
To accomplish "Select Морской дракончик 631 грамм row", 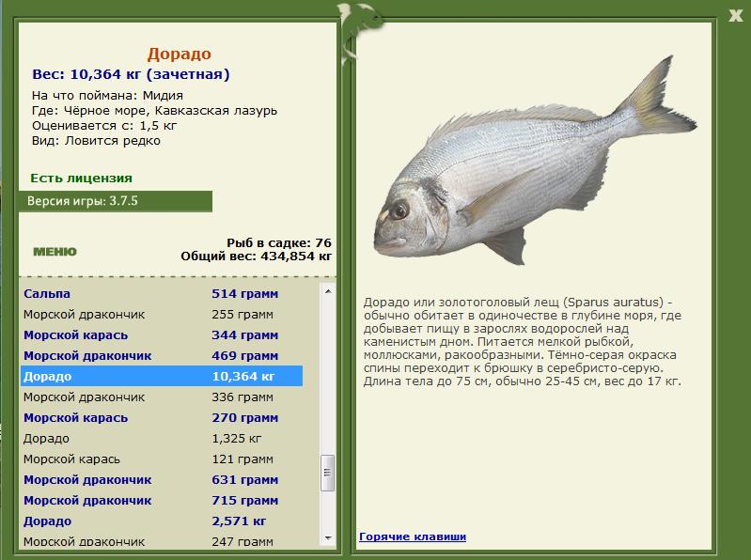I will (x=162, y=479).
